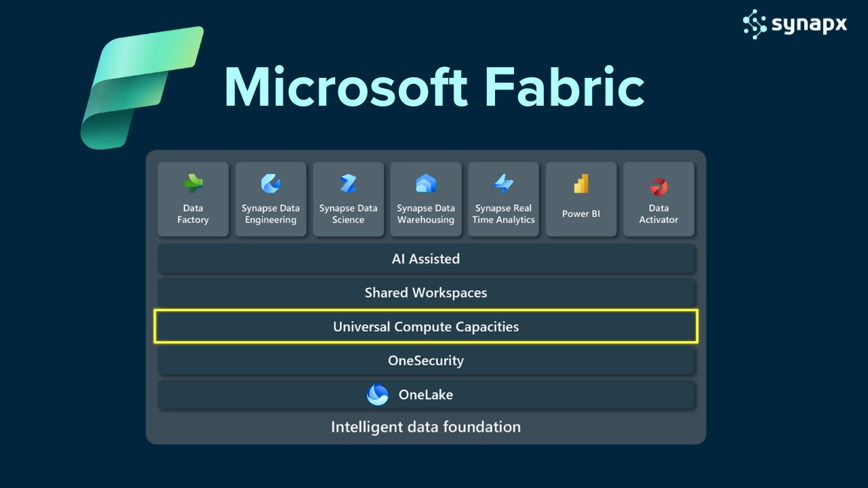Click the Synapse Real Time Analytics icon
The image size is (868, 488).
click(503, 184)
